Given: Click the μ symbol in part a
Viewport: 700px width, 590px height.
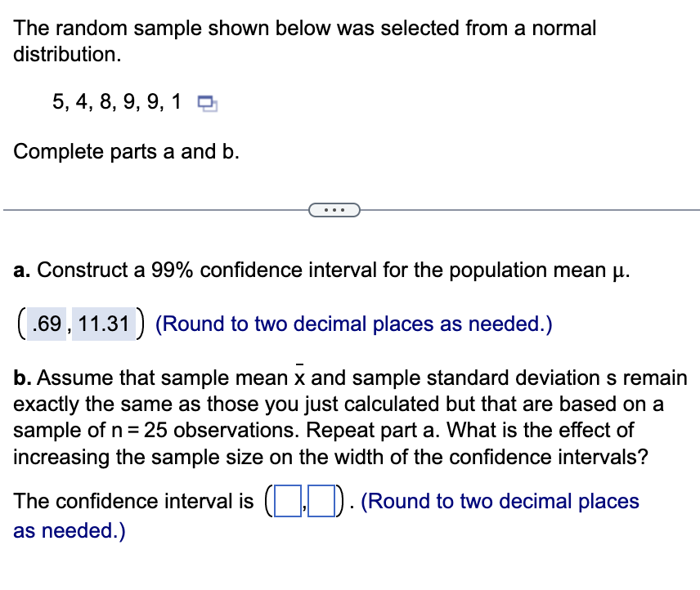Looking at the screenshot, I should tap(618, 272).
